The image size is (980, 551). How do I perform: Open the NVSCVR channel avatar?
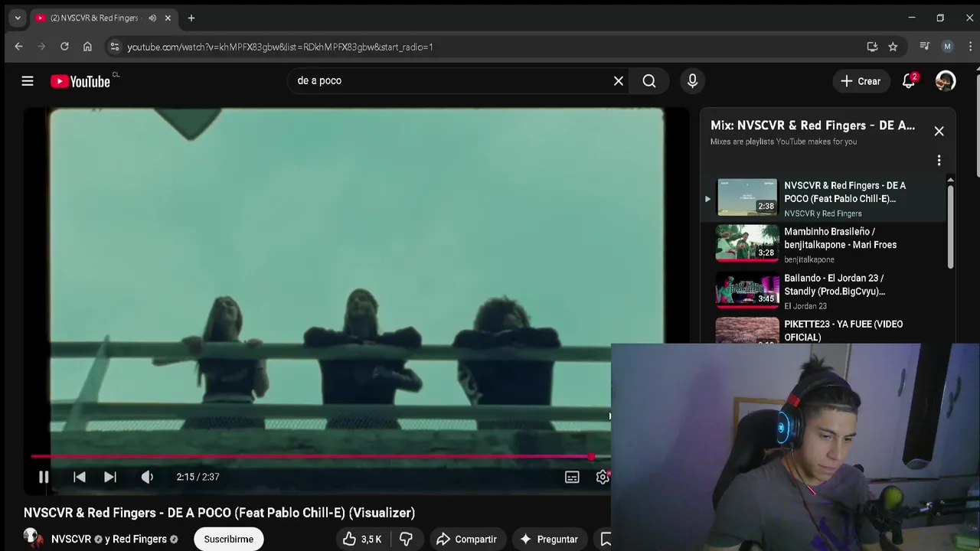coord(33,539)
